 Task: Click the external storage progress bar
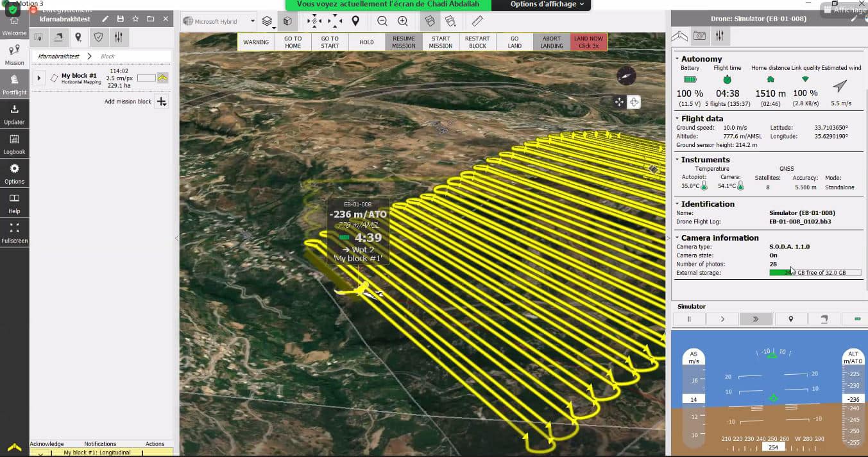[x=815, y=273]
